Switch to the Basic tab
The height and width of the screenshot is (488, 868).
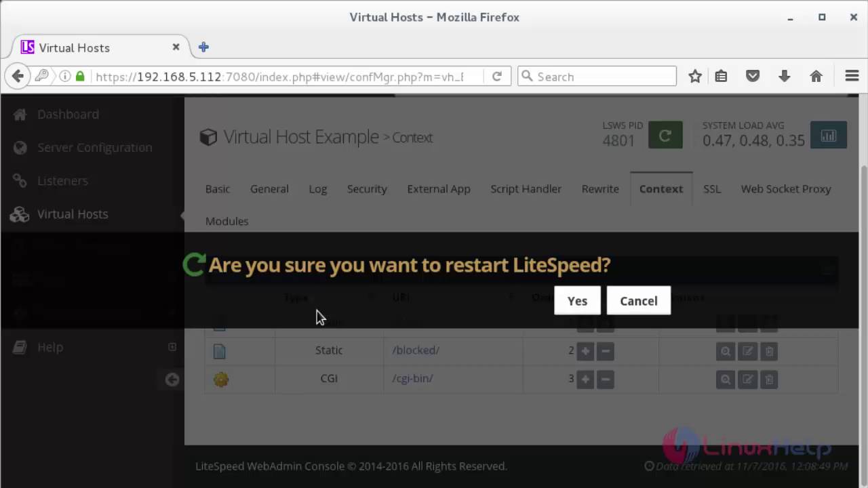click(x=218, y=189)
